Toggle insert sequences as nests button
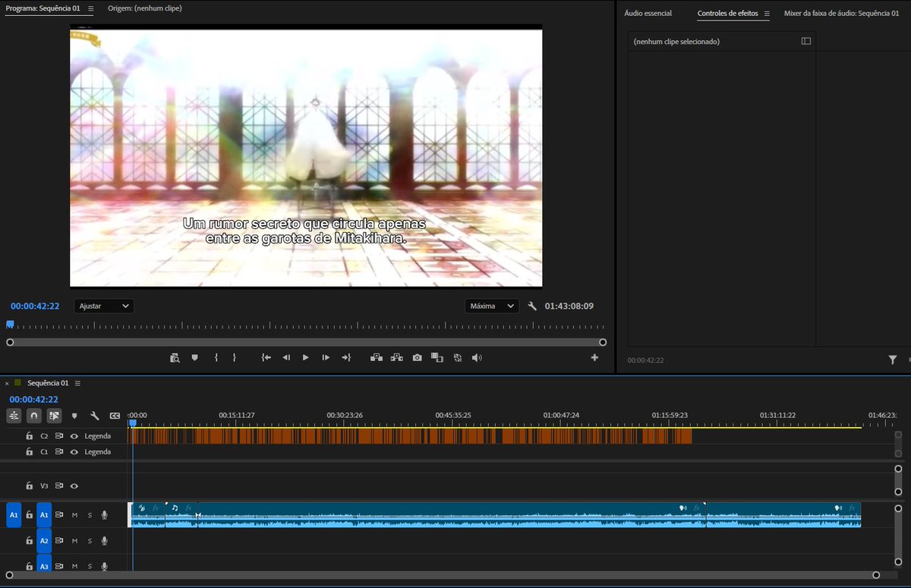The width and height of the screenshot is (911, 588). 14,416
